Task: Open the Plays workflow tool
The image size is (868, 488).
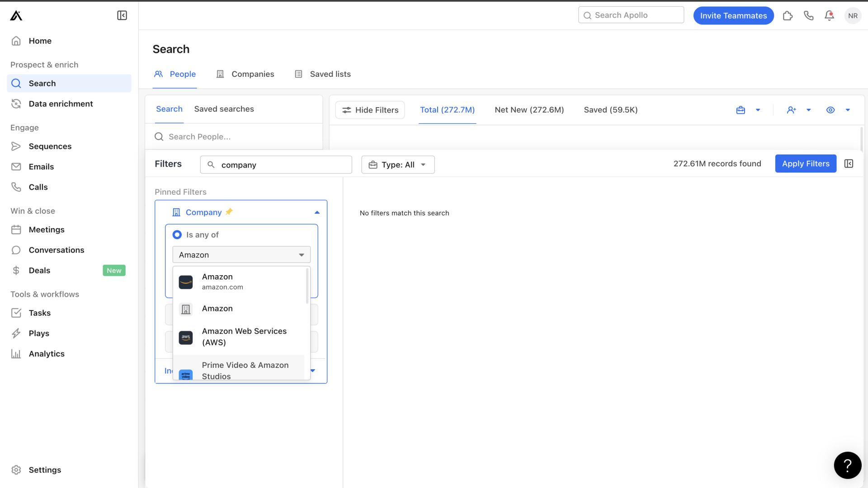Action: 38,333
